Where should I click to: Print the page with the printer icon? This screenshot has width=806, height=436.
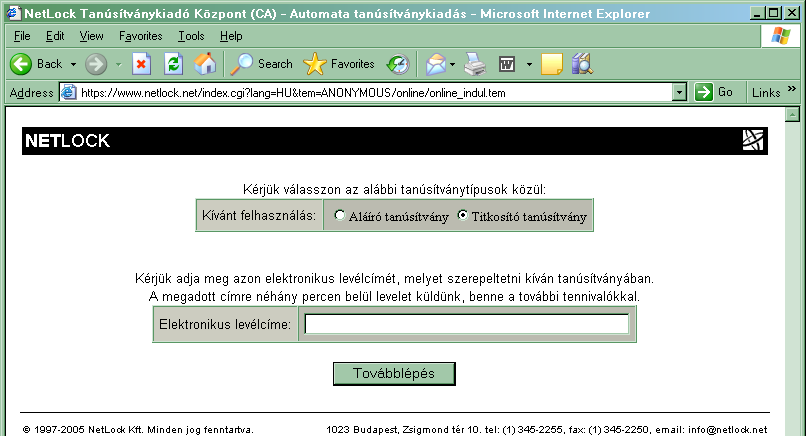coord(474,64)
